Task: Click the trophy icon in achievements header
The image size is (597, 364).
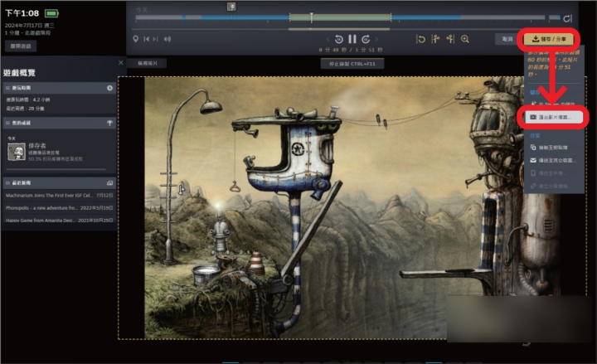Action: click(109, 123)
